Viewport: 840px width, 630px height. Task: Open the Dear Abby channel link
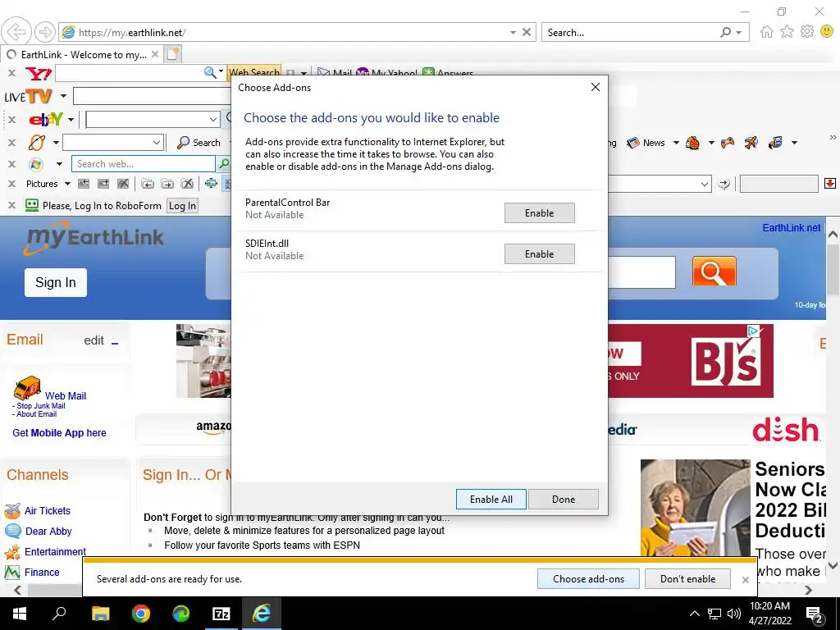(48, 532)
